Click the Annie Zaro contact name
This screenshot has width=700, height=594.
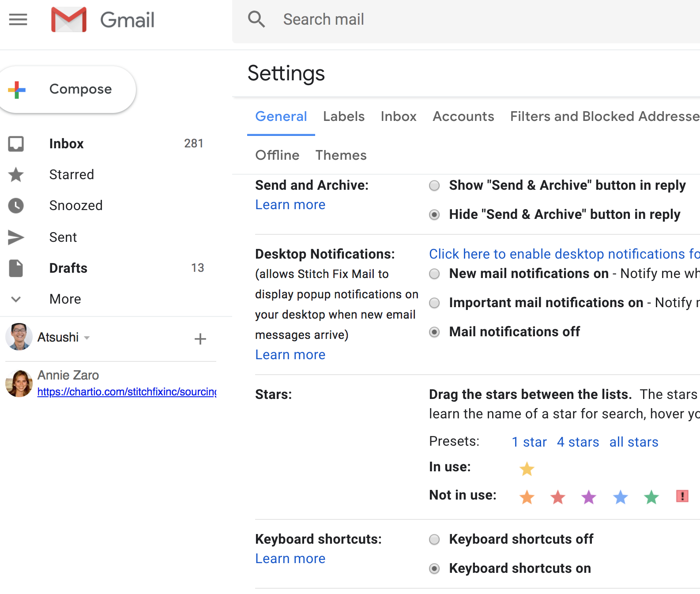(68, 375)
